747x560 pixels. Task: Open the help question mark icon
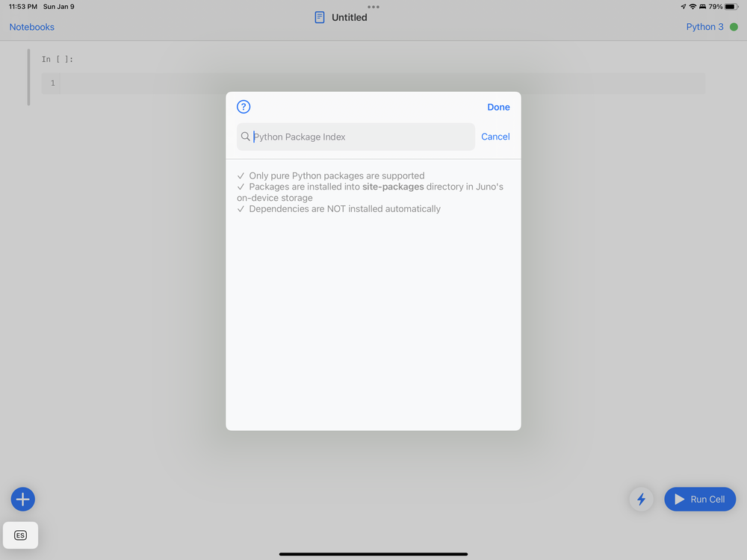point(244,107)
